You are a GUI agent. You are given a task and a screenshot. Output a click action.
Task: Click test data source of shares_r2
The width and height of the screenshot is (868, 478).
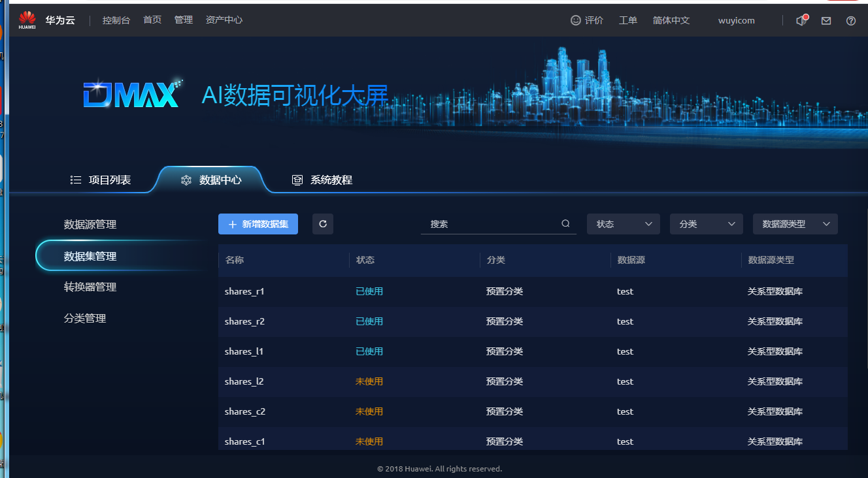pyautogui.click(x=625, y=321)
